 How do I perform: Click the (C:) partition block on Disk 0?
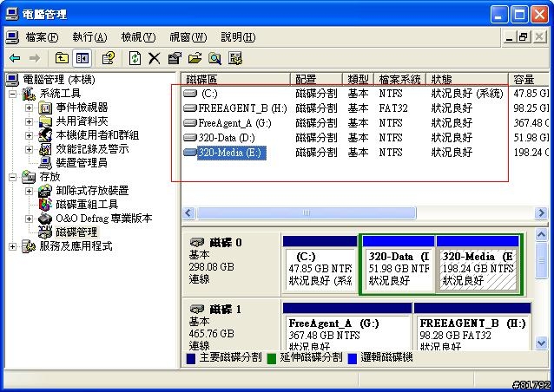pyautogui.click(x=320, y=265)
